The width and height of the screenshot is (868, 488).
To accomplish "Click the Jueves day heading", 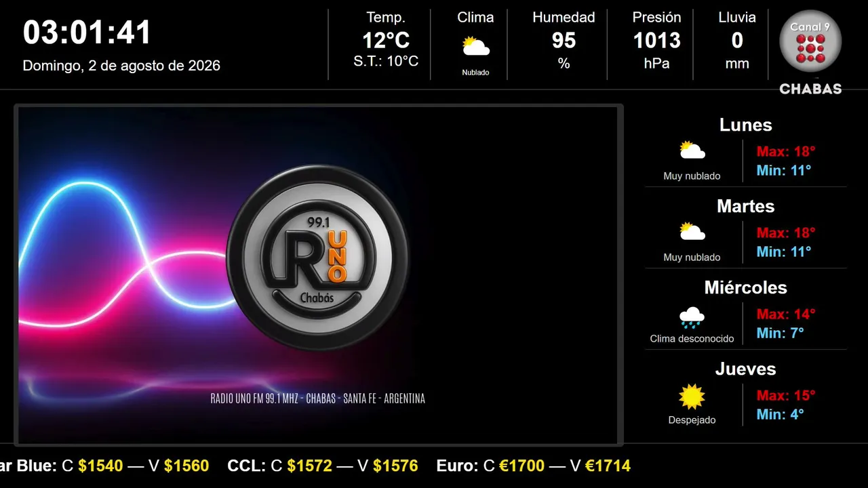I will pos(746,369).
